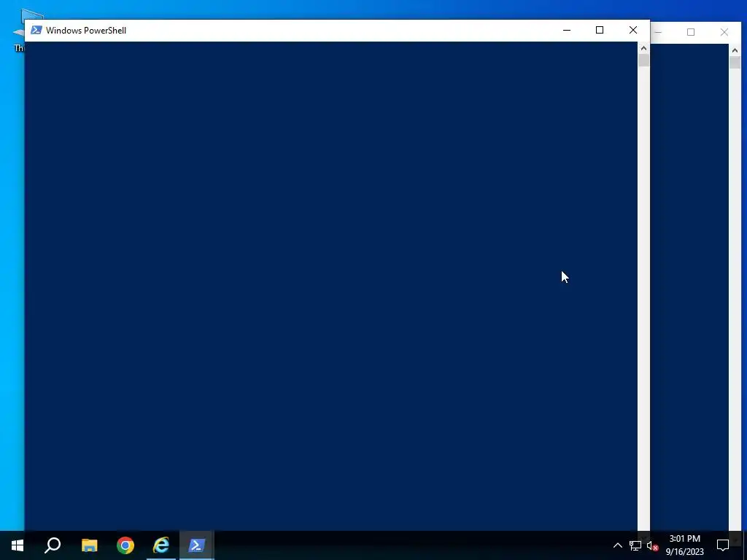
Task: Click the front PowerShell scrollbar thumb
Action: (643, 61)
